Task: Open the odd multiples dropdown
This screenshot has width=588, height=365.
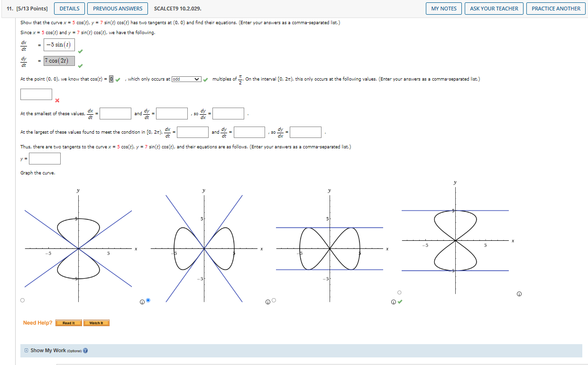Action: point(186,79)
